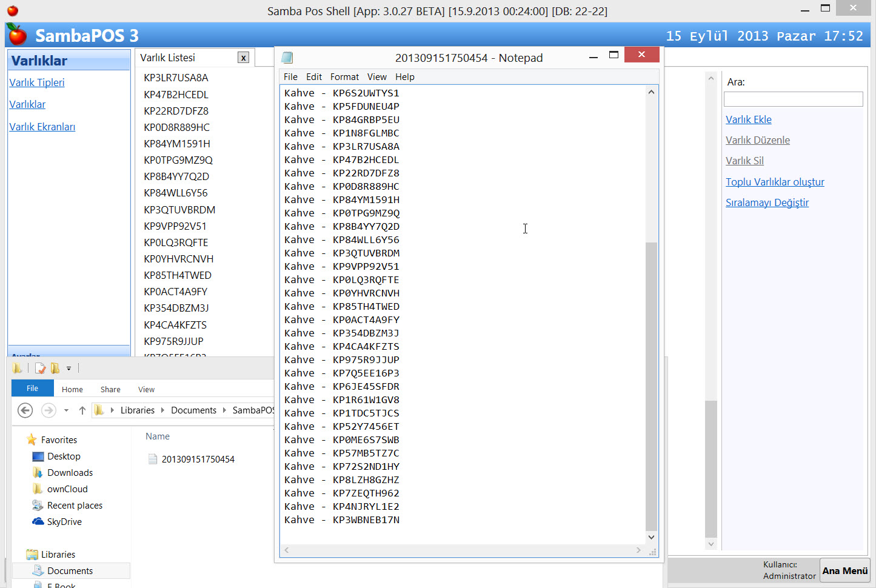Click the up one level arrow in Explorer

pos(82,410)
